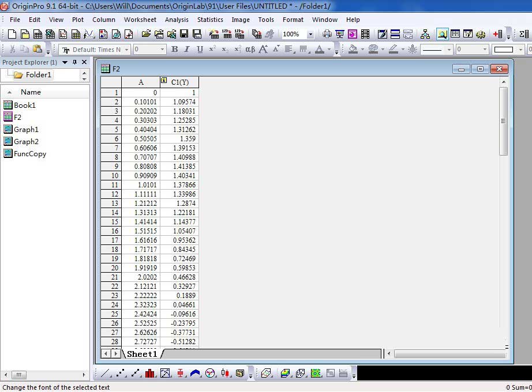The height and width of the screenshot is (392, 532).
Task: Open the line style dropdown
Action: 449,50
